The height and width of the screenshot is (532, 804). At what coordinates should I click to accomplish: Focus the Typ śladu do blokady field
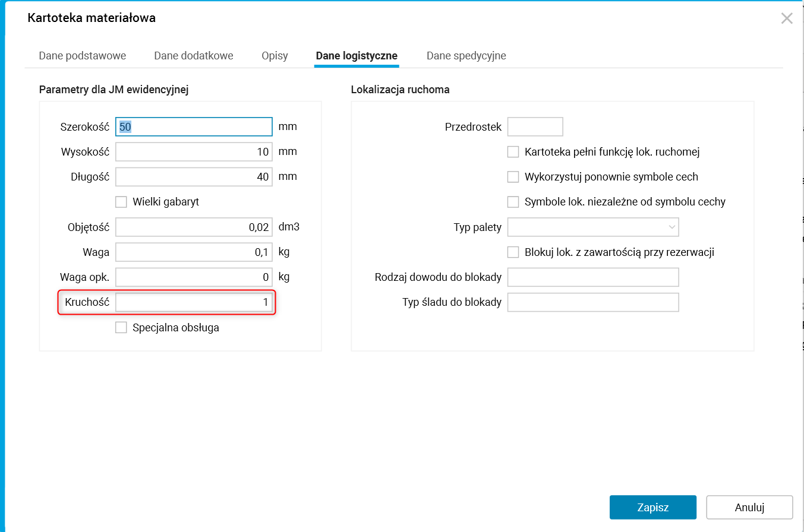[593, 302]
